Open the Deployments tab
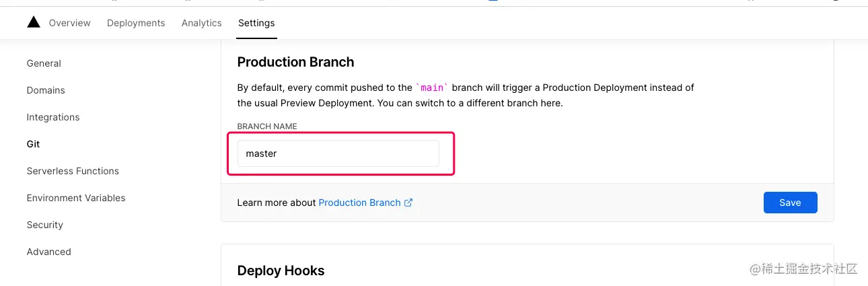The width and height of the screenshot is (868, 286). point(136,23)
